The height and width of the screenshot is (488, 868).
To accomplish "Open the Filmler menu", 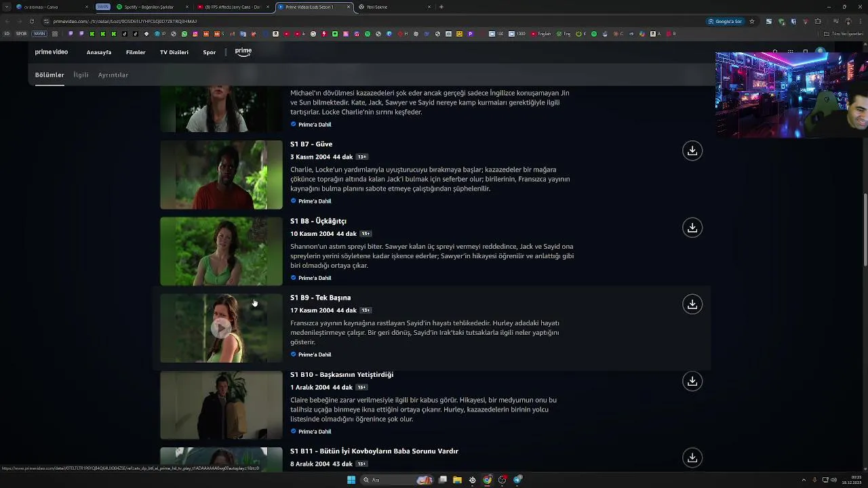I will [x=136, y=52].
